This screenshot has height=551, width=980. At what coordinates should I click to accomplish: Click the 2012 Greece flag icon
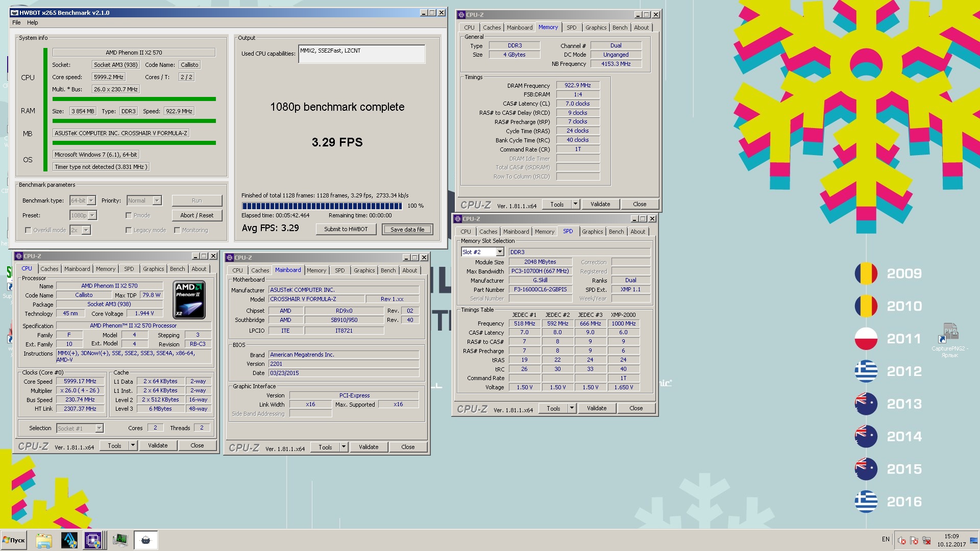[x=866, y=371]
